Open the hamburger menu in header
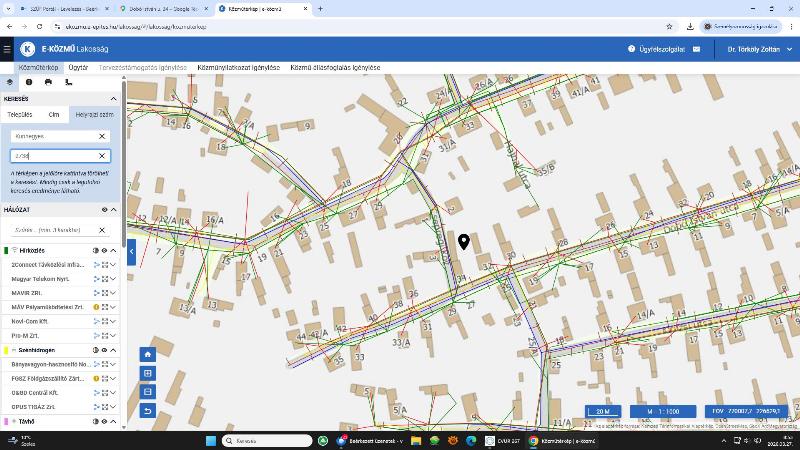This screenshot has height=450, width=800. pyautogui.click(x=8, y=48)
